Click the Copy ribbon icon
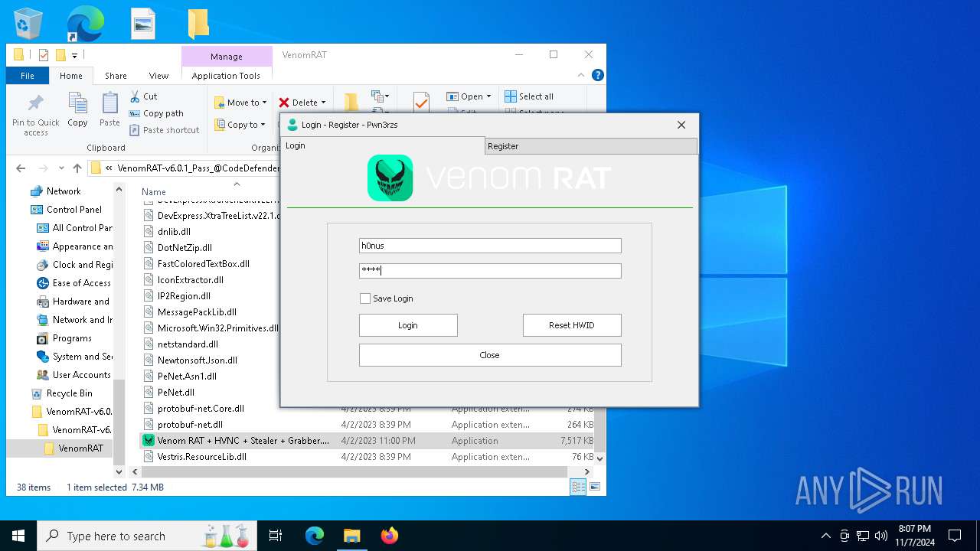980x551 pixels. pyautogui.click(x=77, y=109)
